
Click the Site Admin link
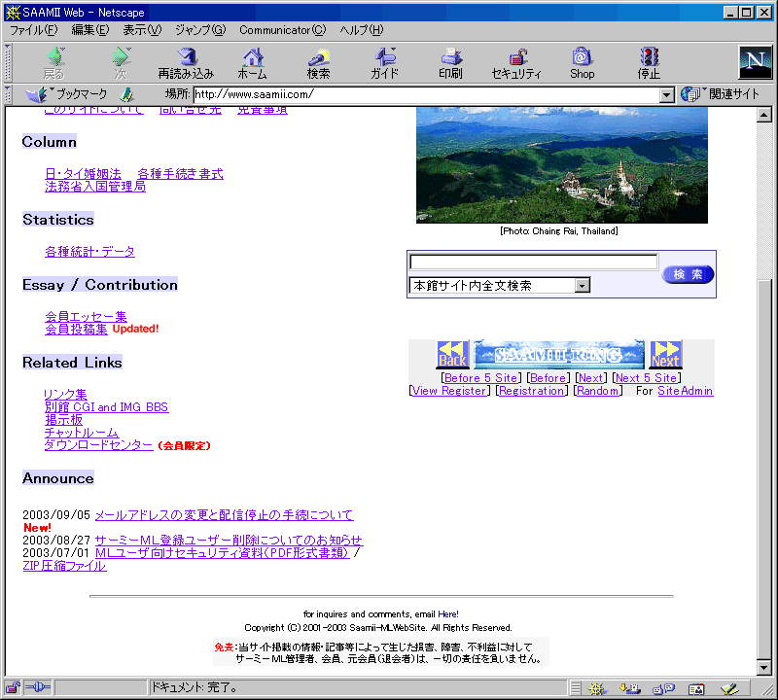[686, 391]
